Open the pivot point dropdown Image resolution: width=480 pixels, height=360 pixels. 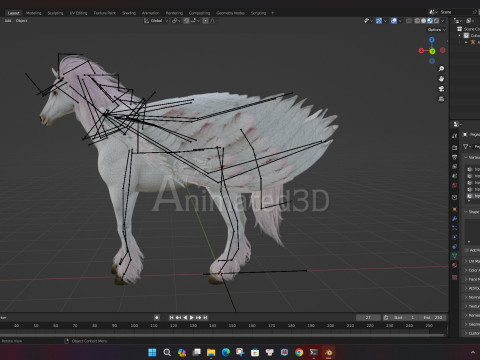[x=176, y=21]
